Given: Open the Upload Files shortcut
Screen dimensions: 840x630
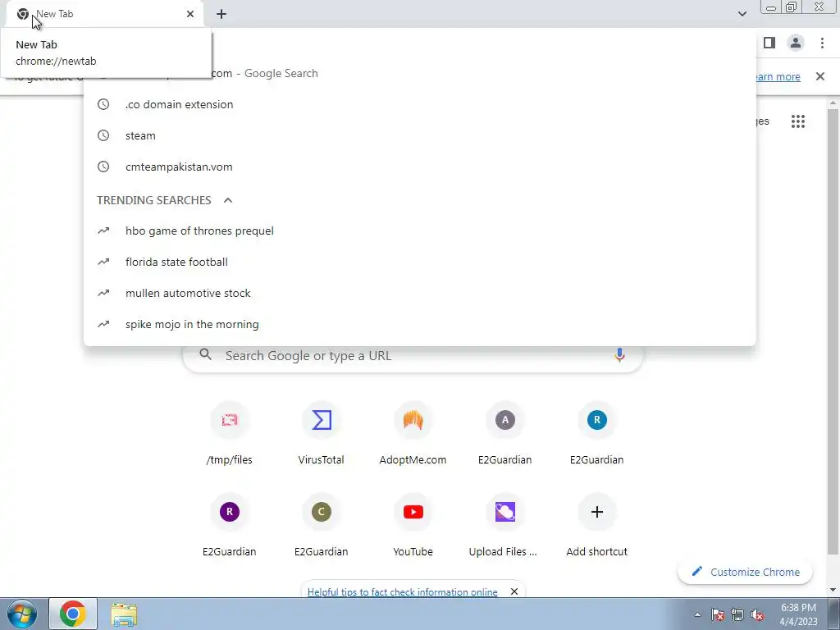Looking at the screenshot, I should pos(504,527).
